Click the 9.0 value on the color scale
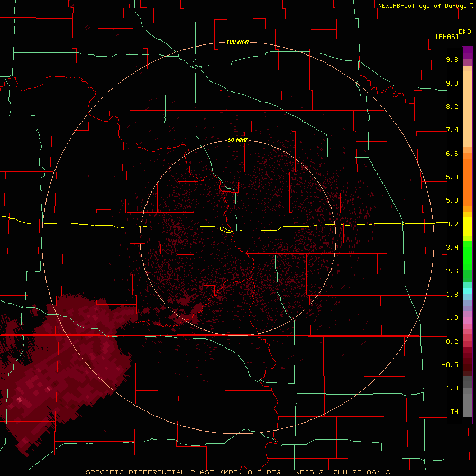Viewport: 476px width, 476px height. click(x=452, y=83)
